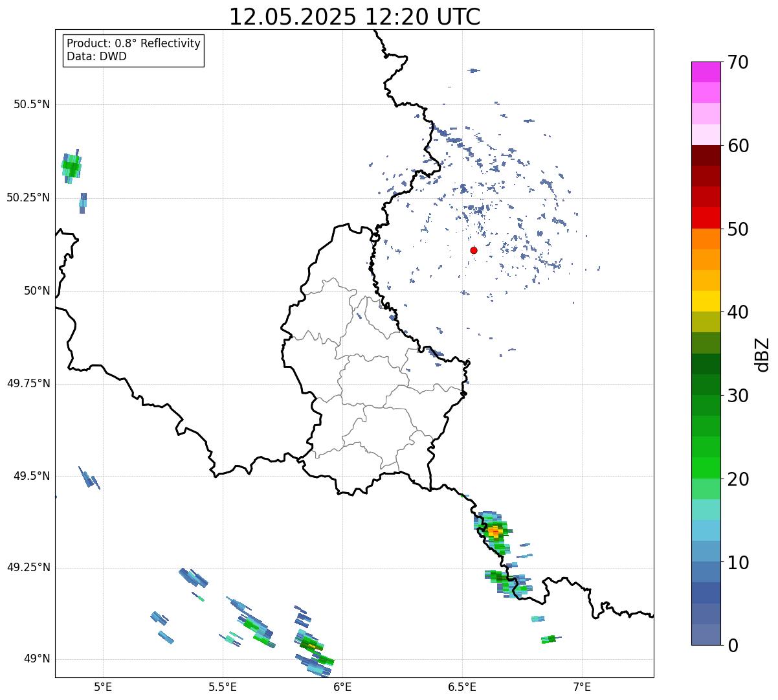
Task: Click the bright yellow swatch at 40
Action: tap(706, 301)
